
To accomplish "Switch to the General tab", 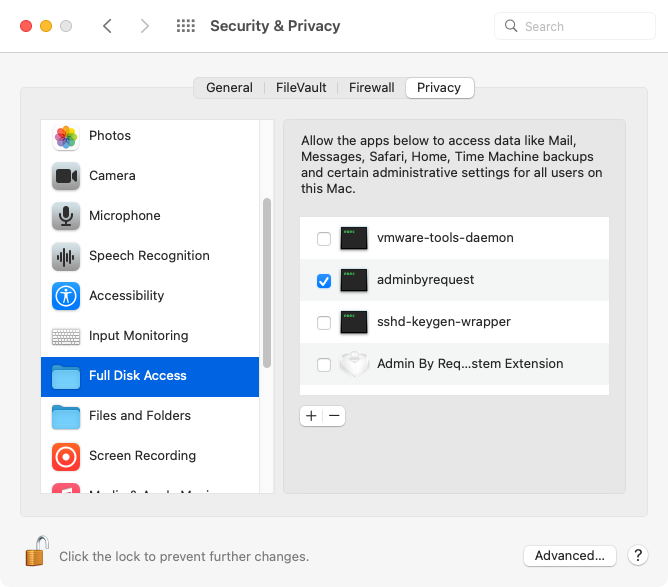I will click(x=229, y=88).
